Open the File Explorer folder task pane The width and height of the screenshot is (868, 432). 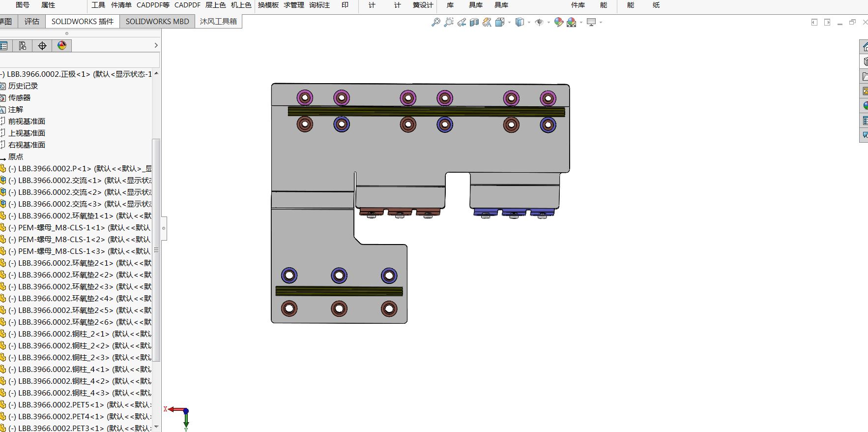tap(865, 76)
